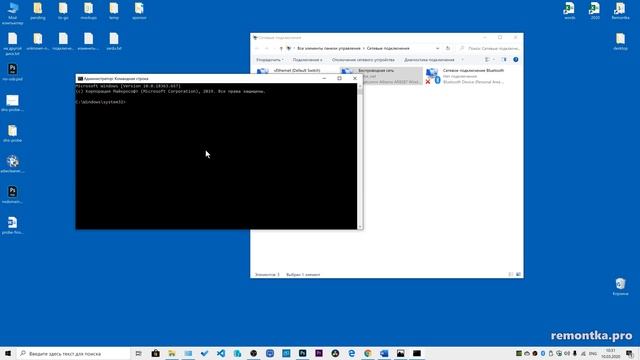This screenshot has width=640, height=360.
Task: Open Task View on the taskbar
Action: [x=139, y=353]
